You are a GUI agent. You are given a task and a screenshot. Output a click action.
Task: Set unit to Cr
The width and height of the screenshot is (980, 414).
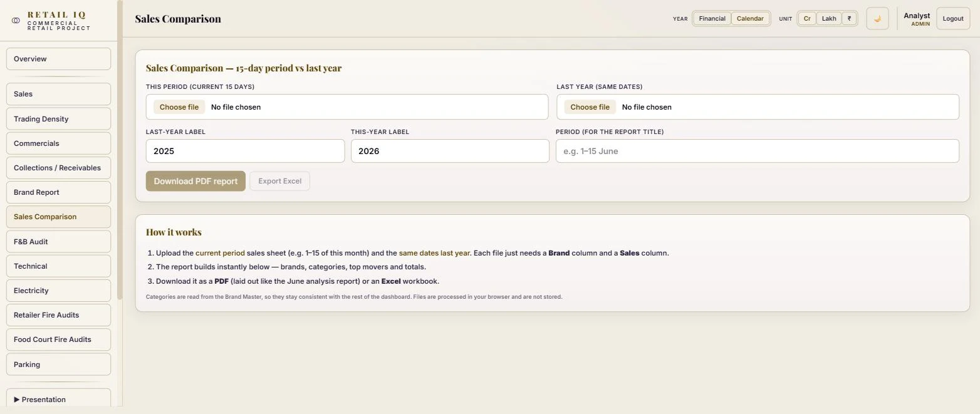tap(807, 19)
